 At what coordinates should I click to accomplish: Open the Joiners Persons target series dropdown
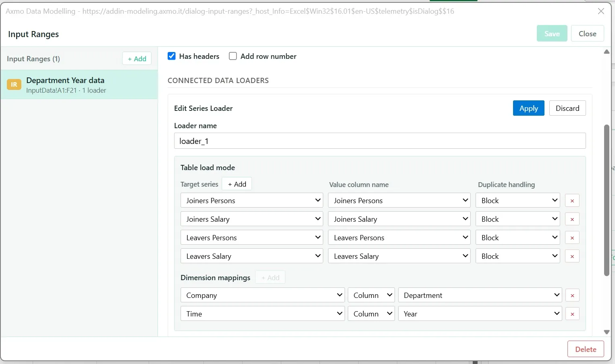point(252,200)
